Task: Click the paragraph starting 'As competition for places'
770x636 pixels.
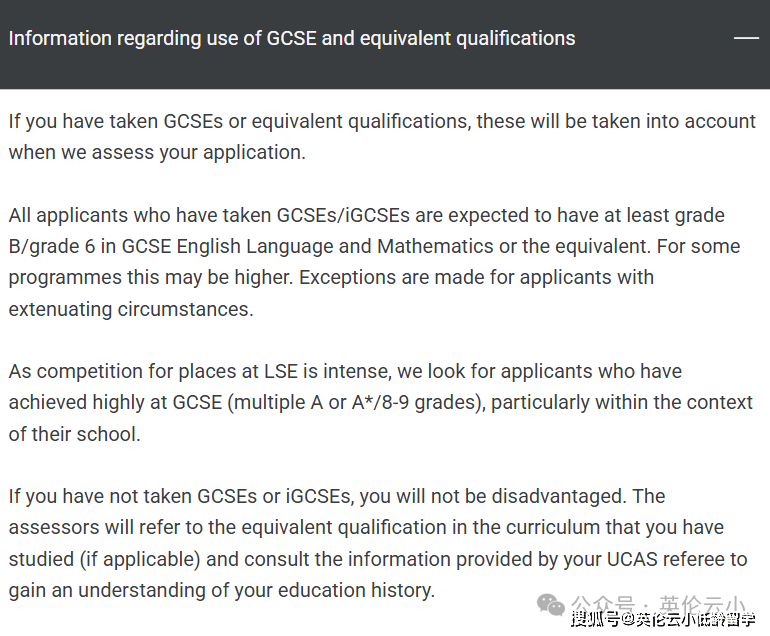Action: point(380,402)
